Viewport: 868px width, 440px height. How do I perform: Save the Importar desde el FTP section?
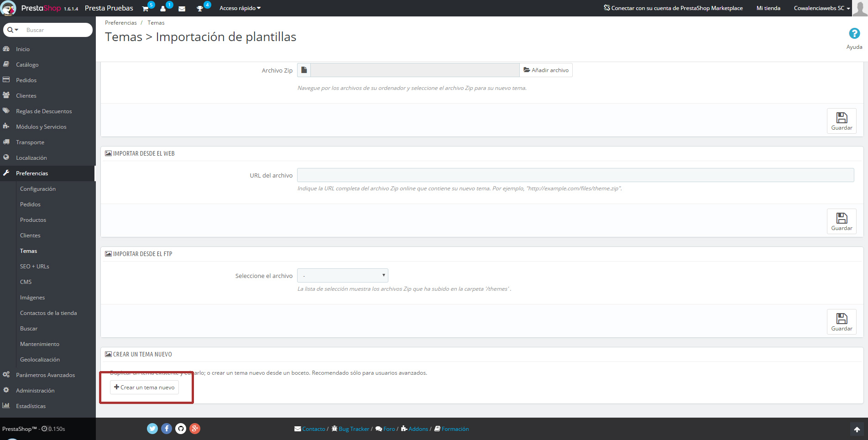click(x=841, y=322)
